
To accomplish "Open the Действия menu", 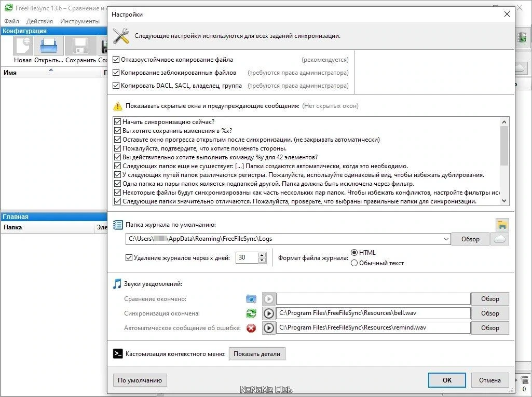I will (x=39, y=21).
